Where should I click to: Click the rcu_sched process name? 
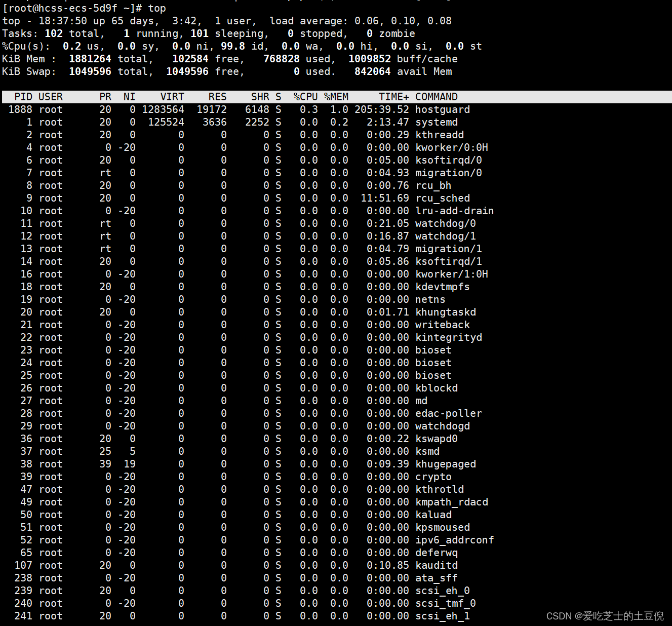(443, 198)
